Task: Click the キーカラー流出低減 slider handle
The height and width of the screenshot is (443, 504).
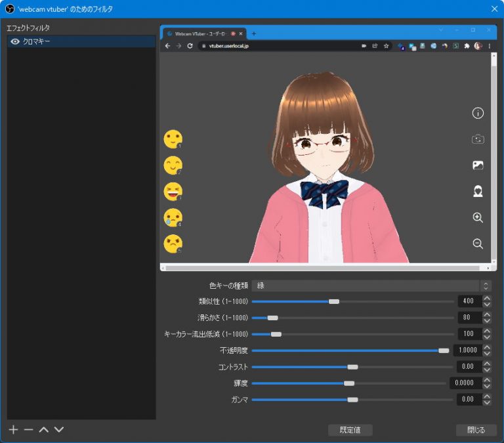Action: tap(276, 334)
